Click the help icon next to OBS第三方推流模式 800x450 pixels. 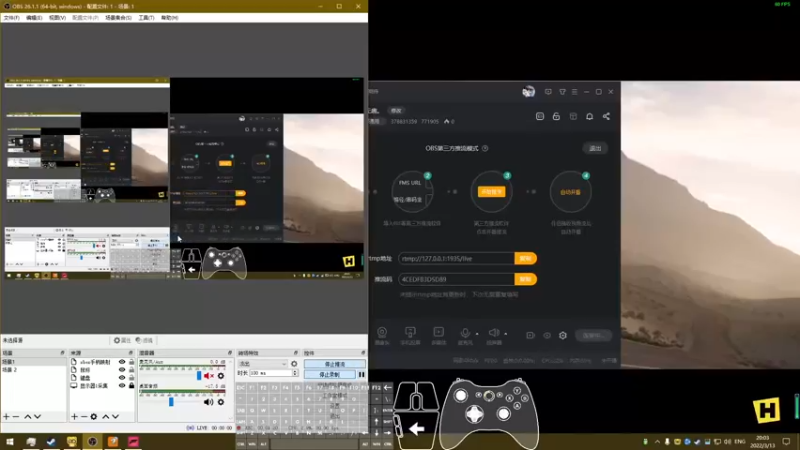(x=485, y=148)
